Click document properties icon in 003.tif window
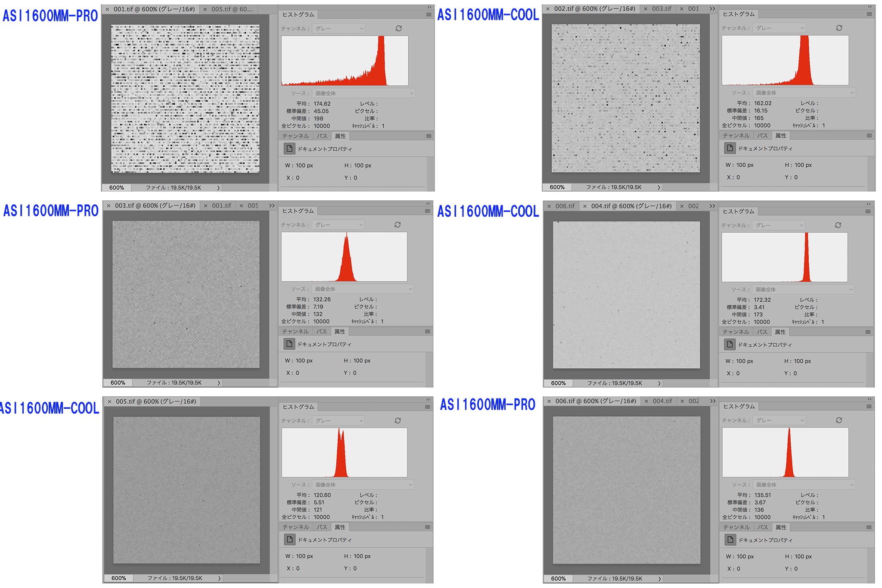 coord(289,344)
